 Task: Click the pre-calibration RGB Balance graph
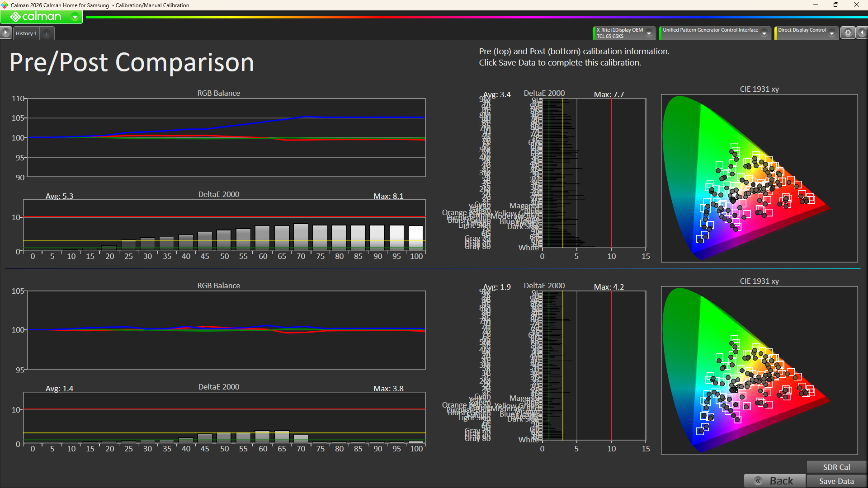pyautogui.click(x=226, y=137)
